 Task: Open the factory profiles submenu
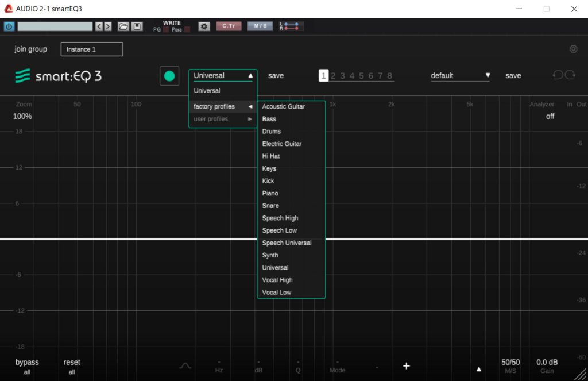223,107
